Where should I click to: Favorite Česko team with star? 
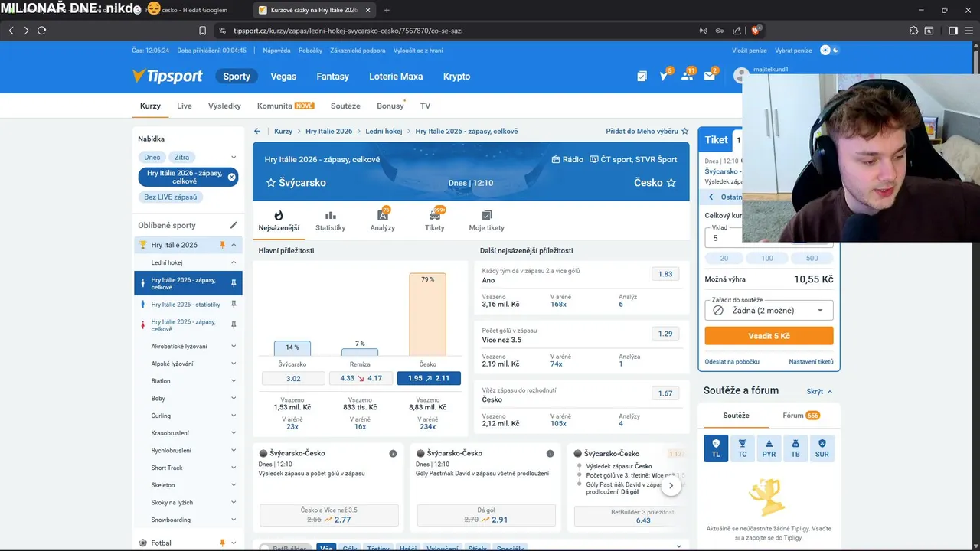point(671,183)
